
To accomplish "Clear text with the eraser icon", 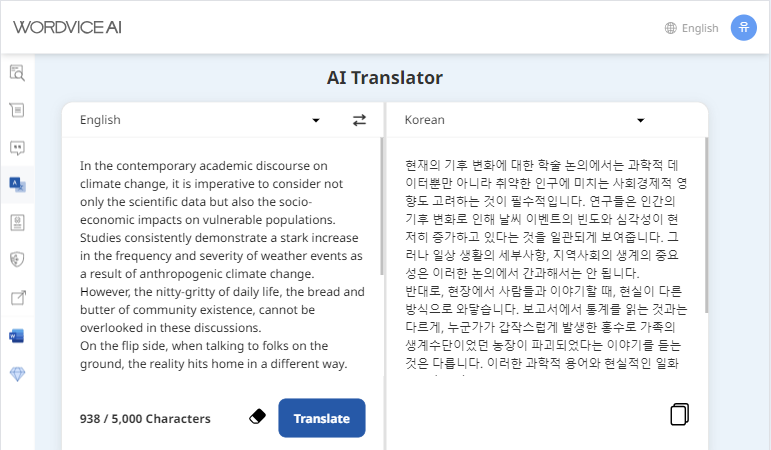I will point(257,417).
